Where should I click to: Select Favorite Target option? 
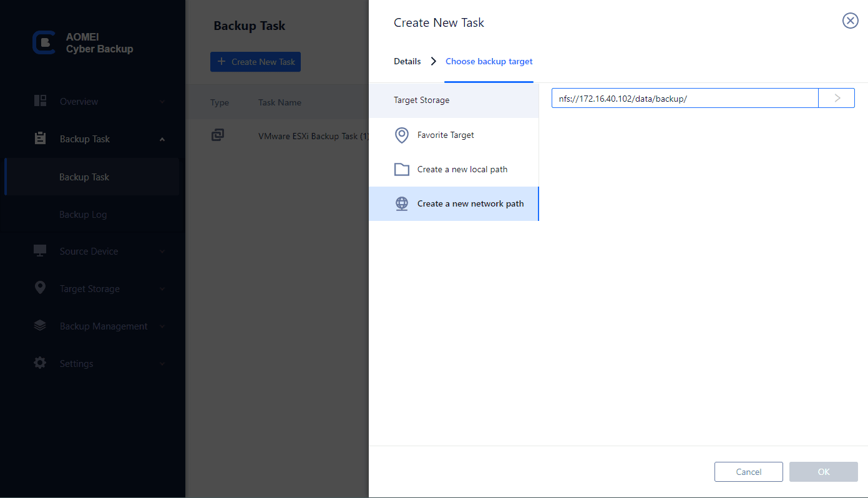(x=446, y=135)
